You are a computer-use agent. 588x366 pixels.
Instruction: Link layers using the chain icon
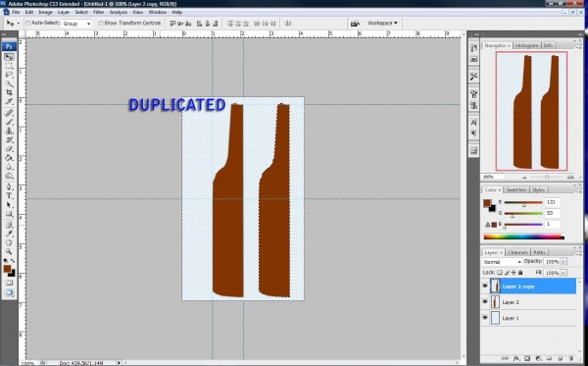click(x=505, y=358)
